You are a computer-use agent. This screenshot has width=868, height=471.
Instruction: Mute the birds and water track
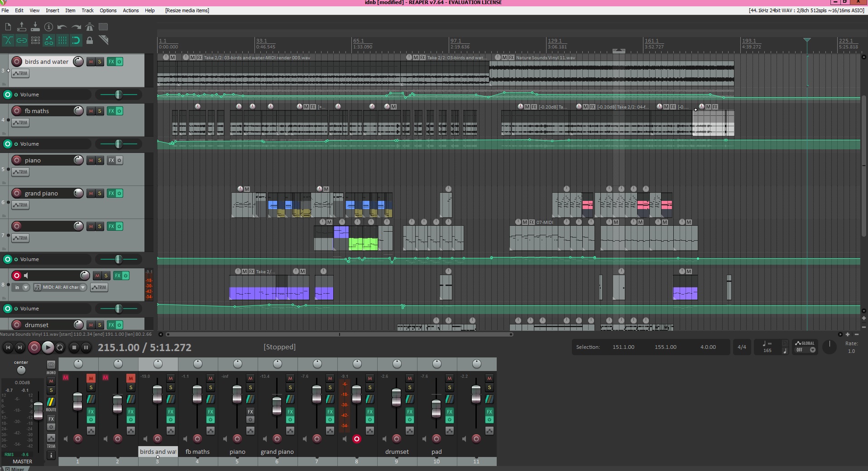click(91, 62)
